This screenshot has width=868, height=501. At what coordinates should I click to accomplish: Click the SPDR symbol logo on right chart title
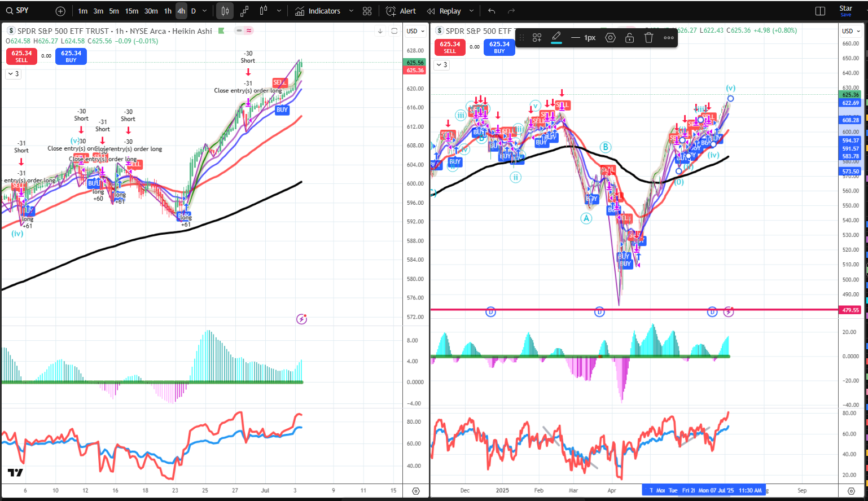440,31
